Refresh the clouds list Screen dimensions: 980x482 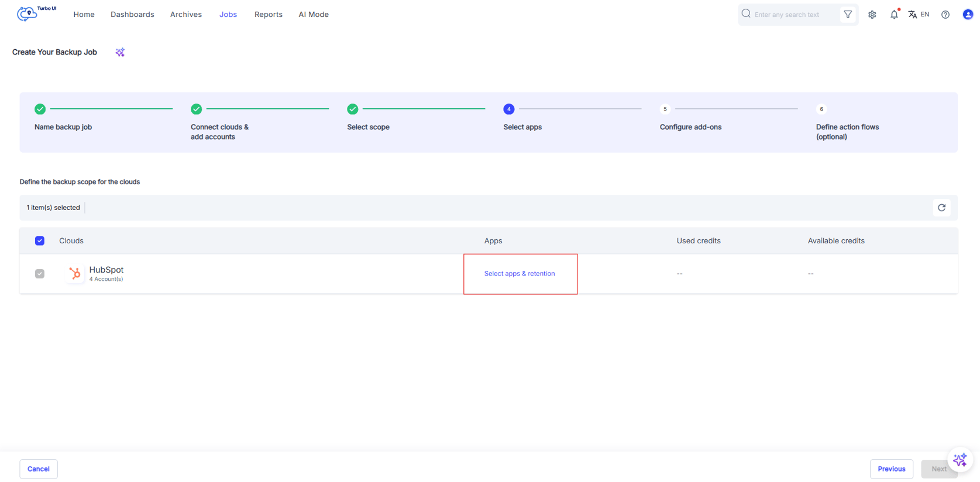tap(941, 208)
